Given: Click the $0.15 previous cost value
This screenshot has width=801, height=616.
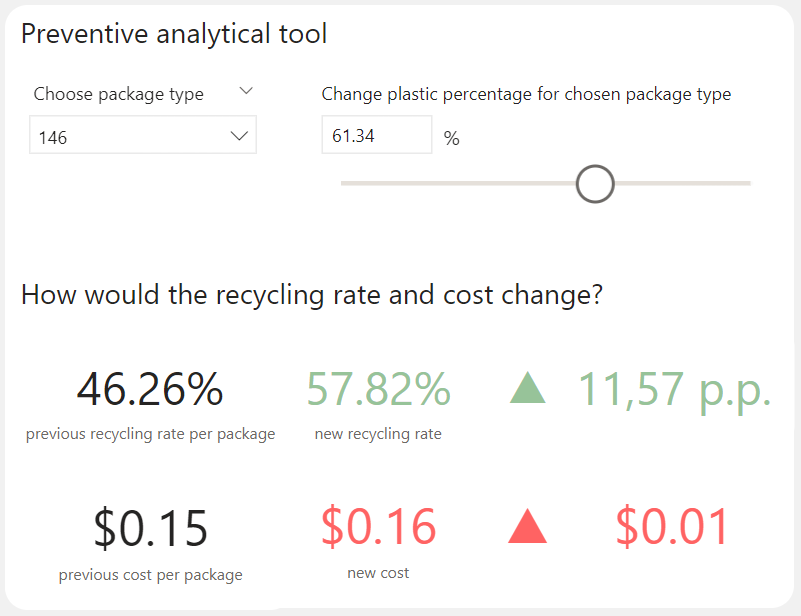Looking at the screenshot, I should (150, 528).
